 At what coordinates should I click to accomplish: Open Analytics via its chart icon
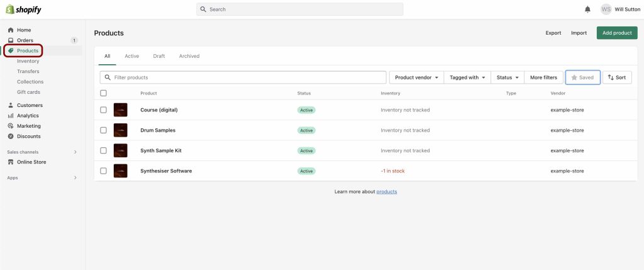(x=11, y=116)
